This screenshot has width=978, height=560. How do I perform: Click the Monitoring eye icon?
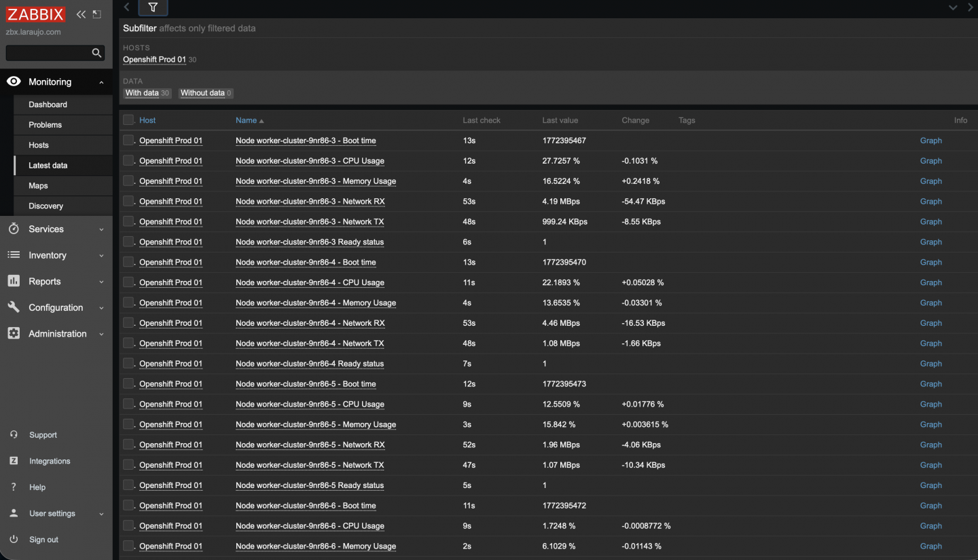(x=14, y=81)
